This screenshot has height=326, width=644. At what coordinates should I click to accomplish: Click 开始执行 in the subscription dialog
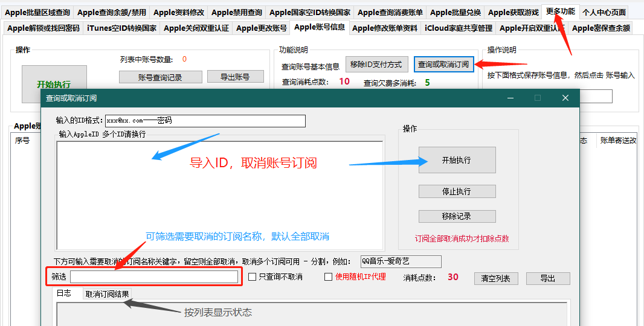(x=457, y=160)
